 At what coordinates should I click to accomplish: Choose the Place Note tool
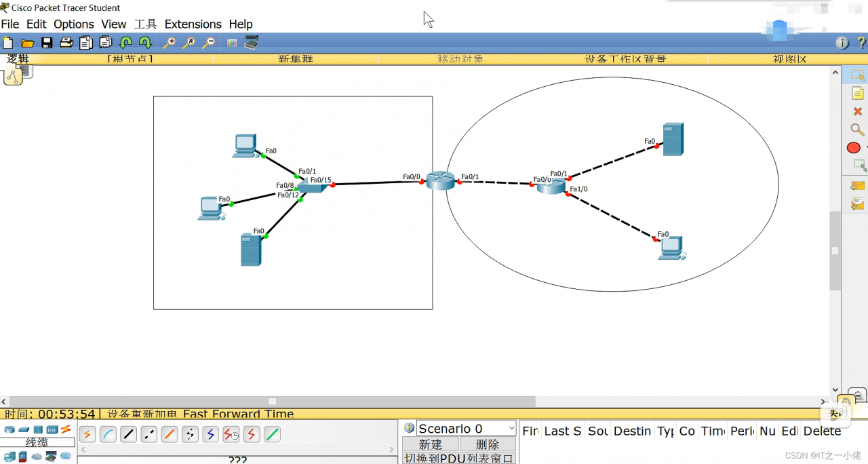tap(857, 94)
